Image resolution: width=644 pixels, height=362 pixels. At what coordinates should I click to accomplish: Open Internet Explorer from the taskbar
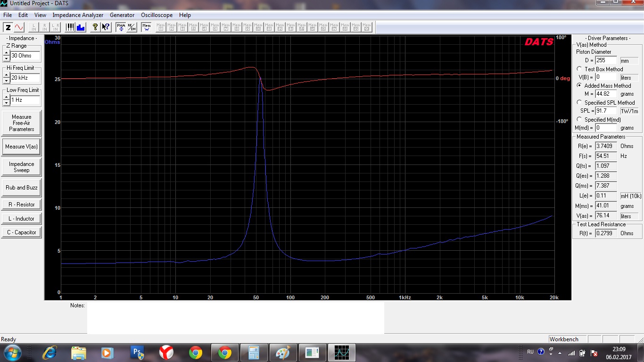50,352
